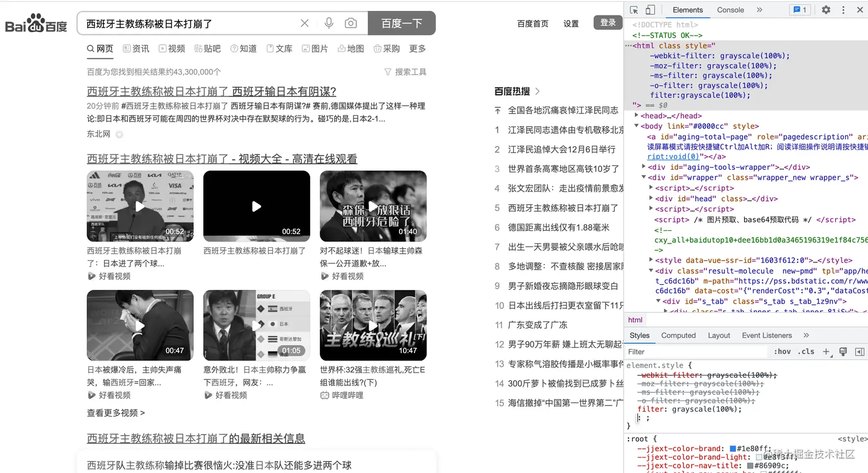The image size is (868, 473).
Task: Click the 哔哩哔哩 source label
Action: click(342, 396)
